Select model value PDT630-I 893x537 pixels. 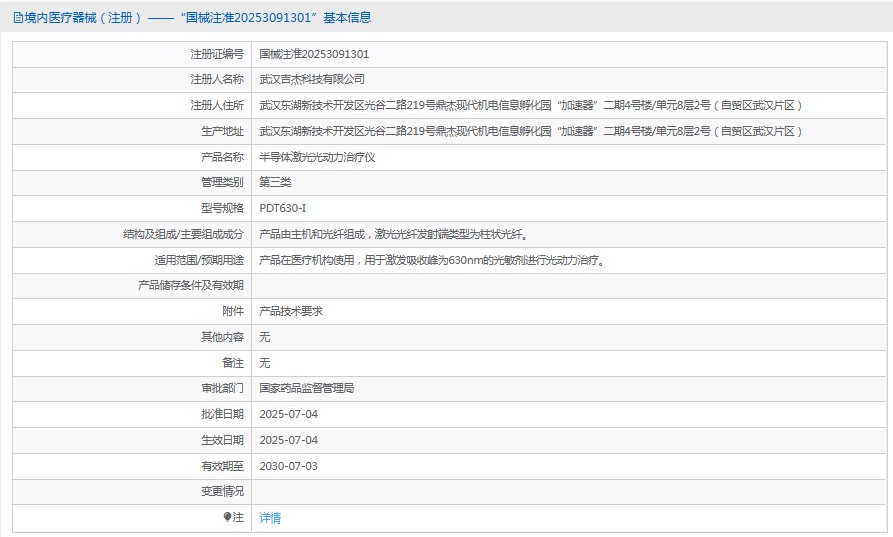282,208
